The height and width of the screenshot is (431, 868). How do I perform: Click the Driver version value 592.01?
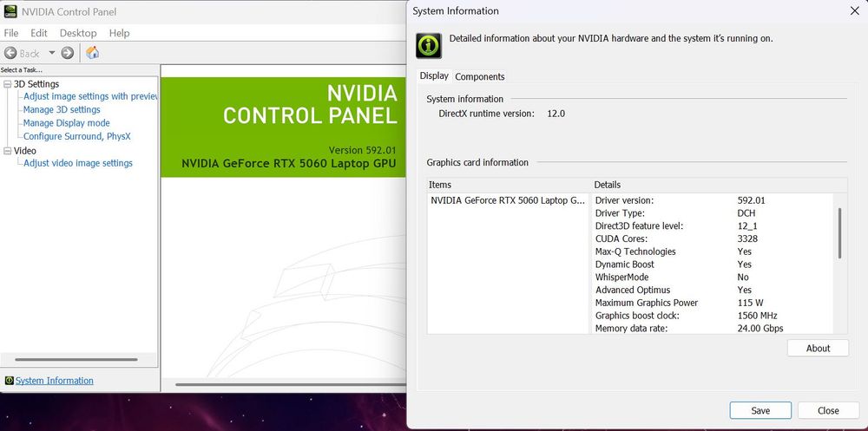coord(751,200)
